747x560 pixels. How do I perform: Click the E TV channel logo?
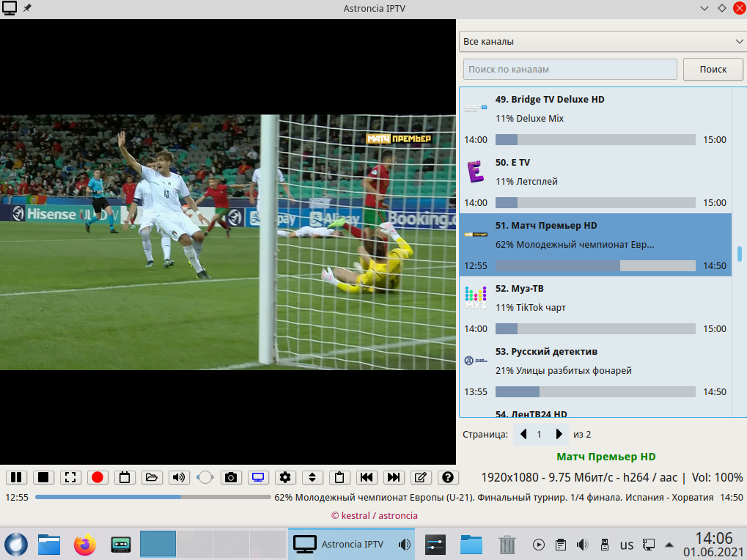pos(476,172)
